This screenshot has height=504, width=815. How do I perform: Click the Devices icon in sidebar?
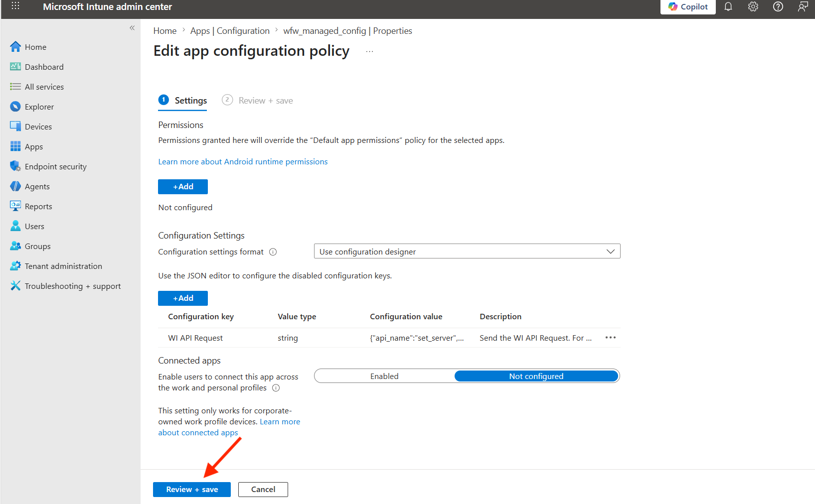click(15, 126)
